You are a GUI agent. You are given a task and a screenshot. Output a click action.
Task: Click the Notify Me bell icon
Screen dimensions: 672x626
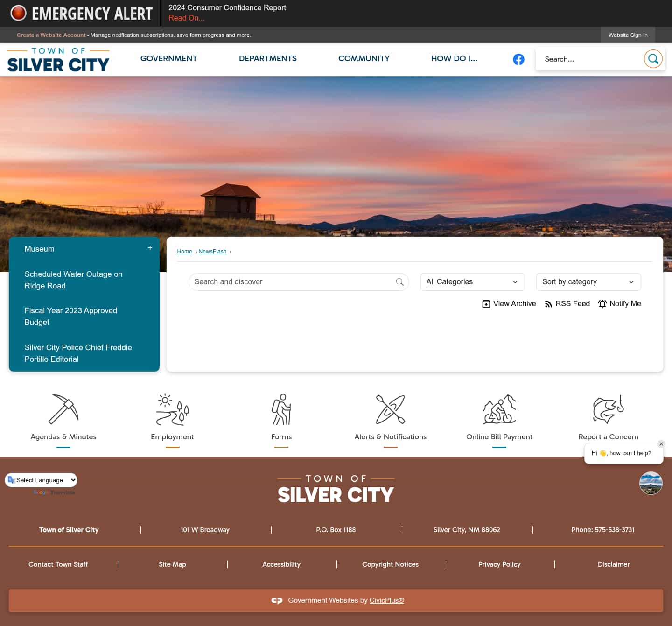pyautogui.click(x=602, y=303)
